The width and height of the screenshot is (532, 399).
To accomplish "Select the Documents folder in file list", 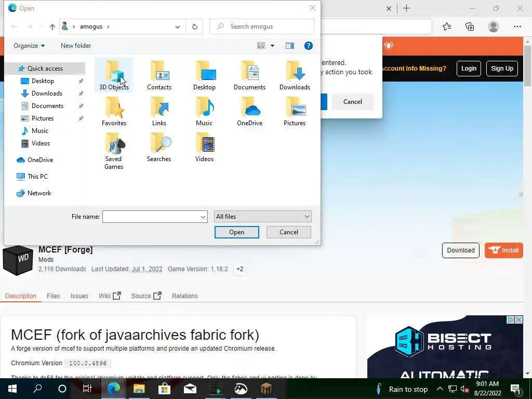I will point(249,75).
